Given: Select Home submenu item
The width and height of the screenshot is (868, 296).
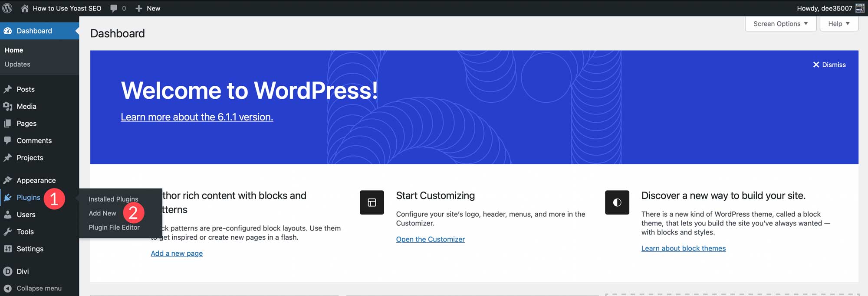Looking at the screenshot, I should tap(14, 50).
